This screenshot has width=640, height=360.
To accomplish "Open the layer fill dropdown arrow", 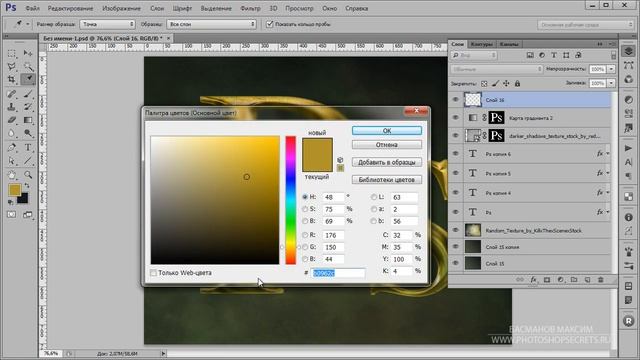I will (611, 83).
